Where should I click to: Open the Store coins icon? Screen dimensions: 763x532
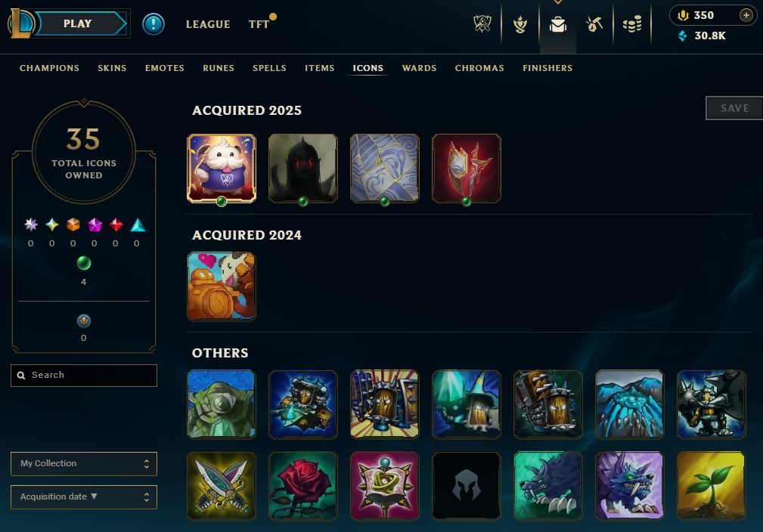click(x=632, y=24)
